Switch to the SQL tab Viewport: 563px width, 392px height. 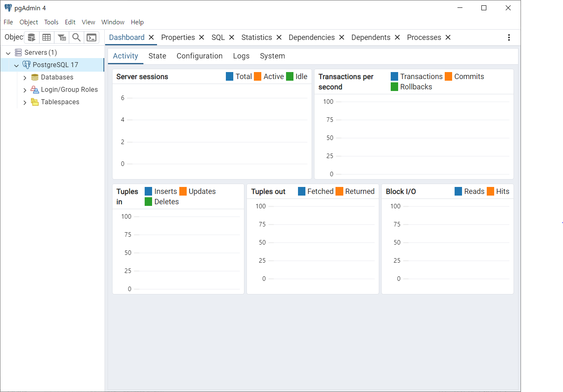(x=218, y=37)
